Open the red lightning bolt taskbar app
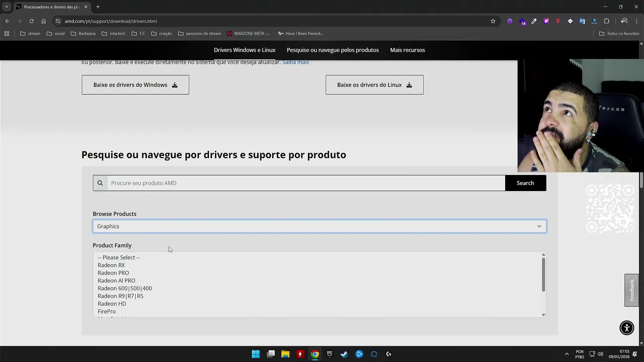Image resolution: width=644 pixels, height=362 pixels. (x=300, y=354)
